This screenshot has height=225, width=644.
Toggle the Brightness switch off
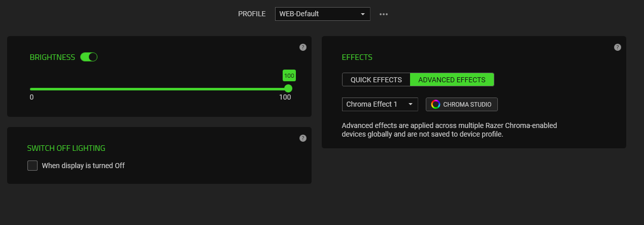coord(89,57)
